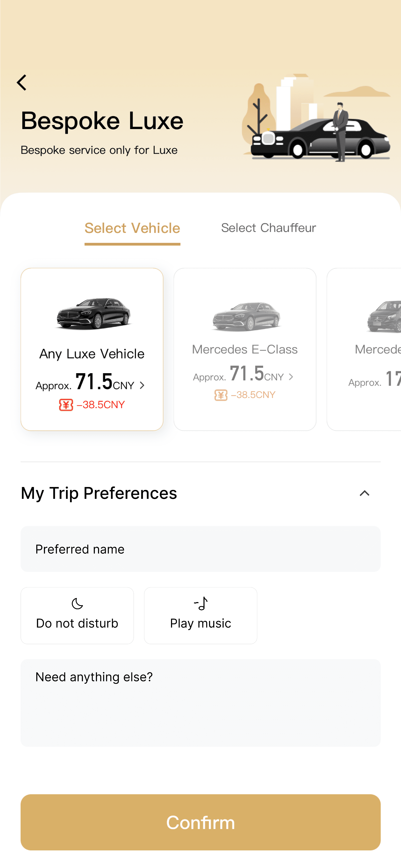Image resolution: width=401 pixels, height=868 pixels.
Task: Click the coupon icon on Mercedes E-Class card
Action: [221, 395]
